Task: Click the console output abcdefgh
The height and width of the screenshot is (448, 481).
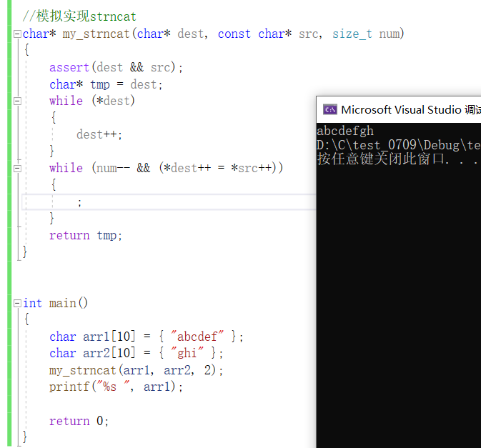Action: (345, 131)
